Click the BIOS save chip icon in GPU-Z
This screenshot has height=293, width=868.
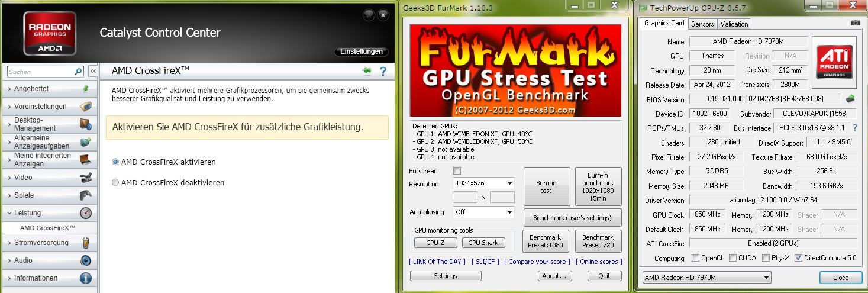click(x=850, y=99)
